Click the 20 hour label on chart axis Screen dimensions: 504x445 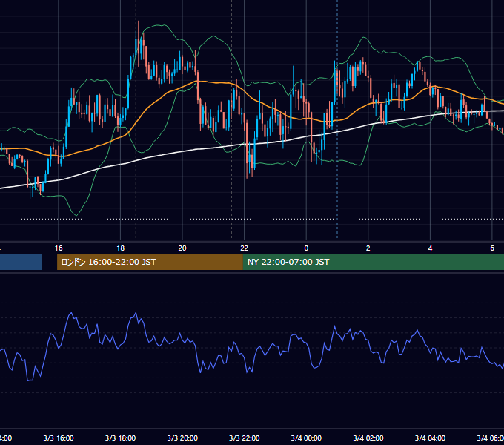[182, 248]
